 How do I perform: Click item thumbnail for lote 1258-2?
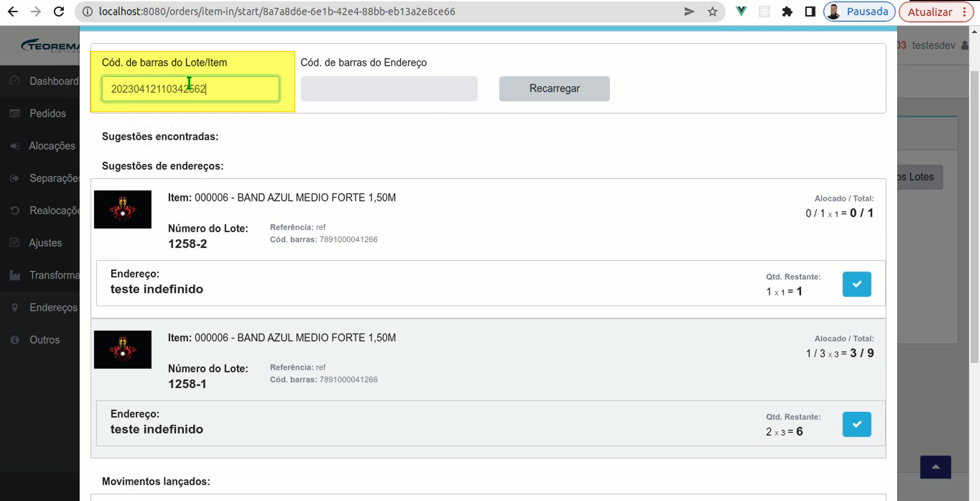(x=122, y=209)
